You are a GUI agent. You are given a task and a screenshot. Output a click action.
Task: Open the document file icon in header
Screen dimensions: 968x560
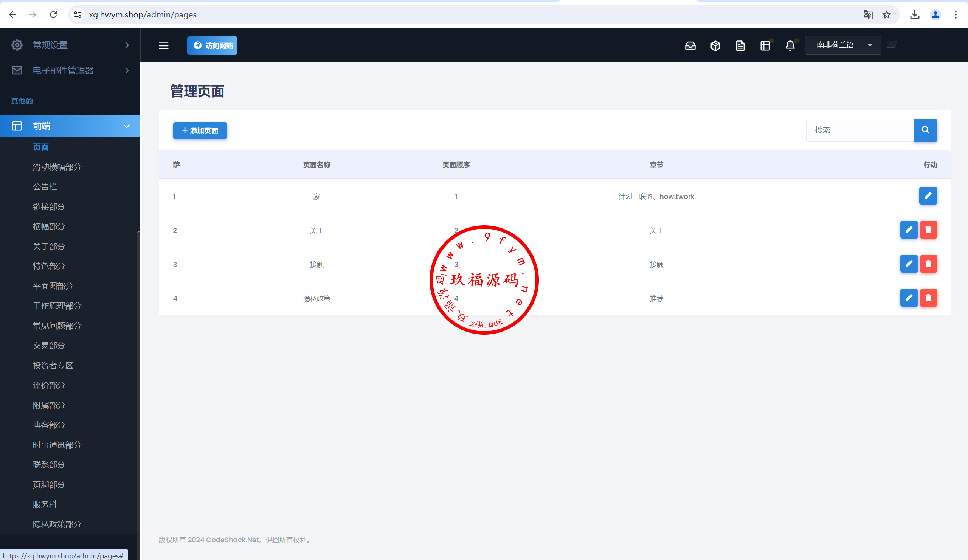click(x=740, y=46)
